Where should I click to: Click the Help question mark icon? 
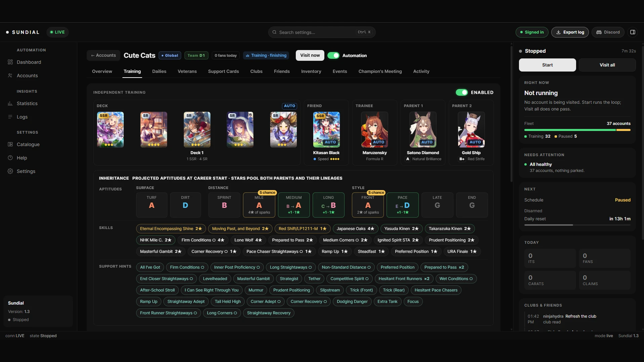10,158
